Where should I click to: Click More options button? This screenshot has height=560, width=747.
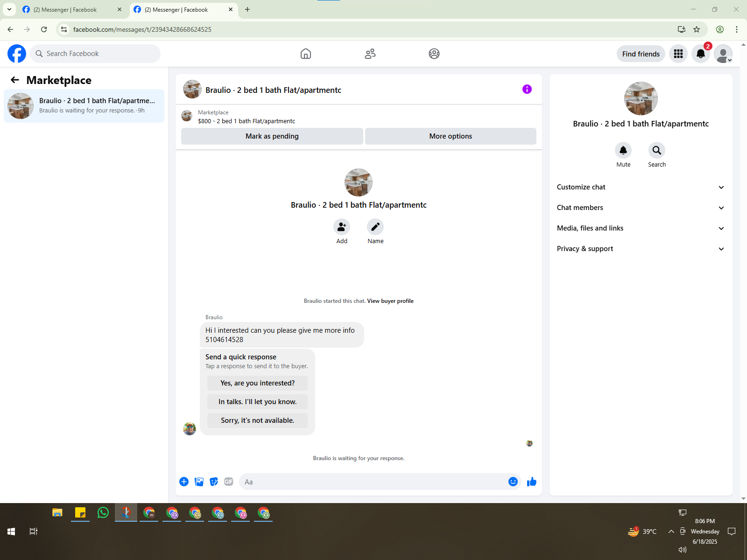click(451, 136)
